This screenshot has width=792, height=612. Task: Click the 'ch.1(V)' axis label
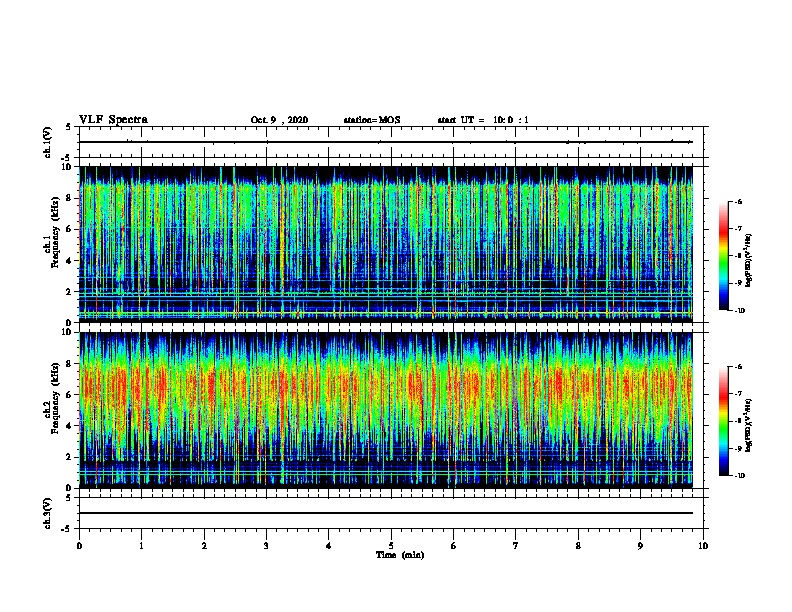tap(48, 142)
